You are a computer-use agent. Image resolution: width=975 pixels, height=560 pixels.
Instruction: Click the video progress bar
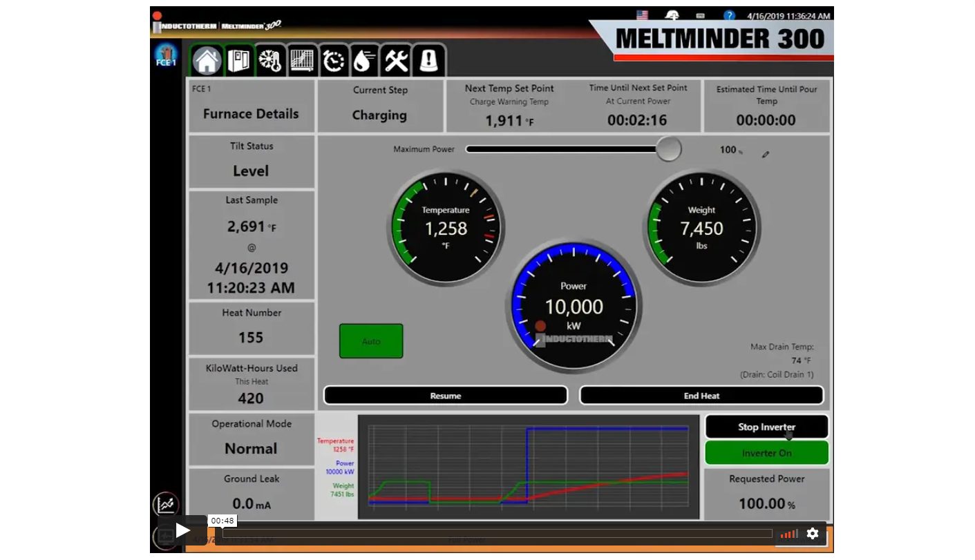(497, 533)
